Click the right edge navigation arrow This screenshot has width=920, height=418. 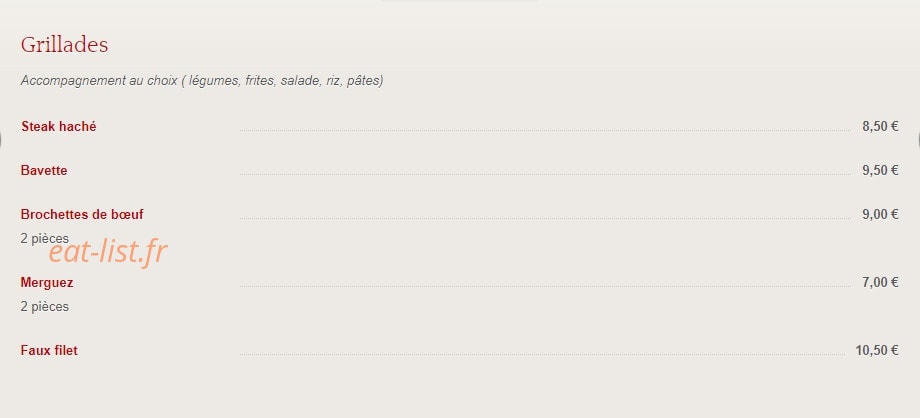point(918,140)
